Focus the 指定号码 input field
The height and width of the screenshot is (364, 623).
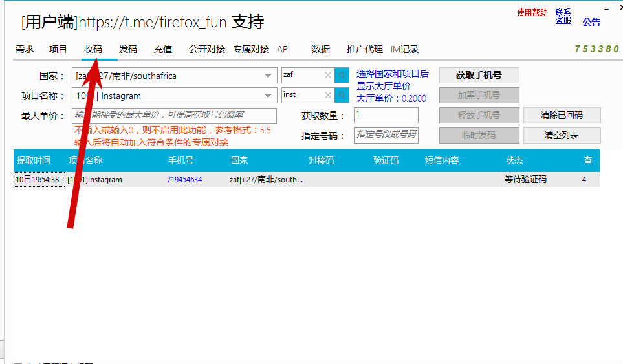pyautogui.click(x=386, y=135)
